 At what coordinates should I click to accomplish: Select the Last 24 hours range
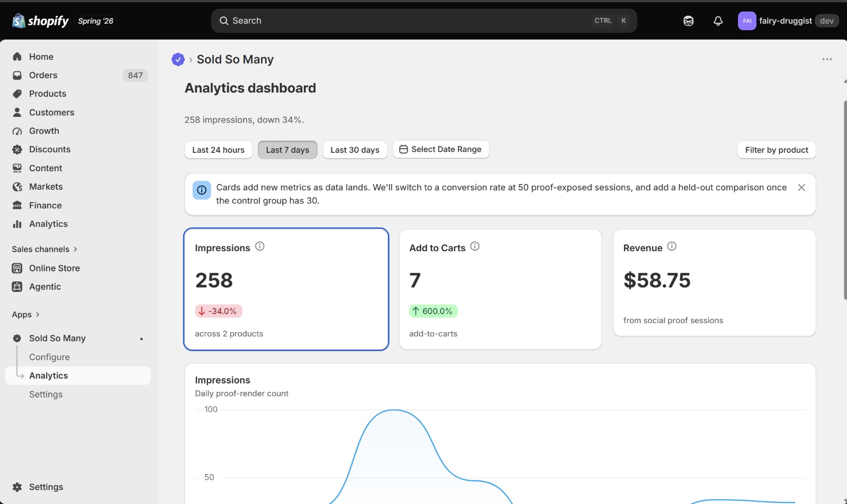tap(219, 150)
